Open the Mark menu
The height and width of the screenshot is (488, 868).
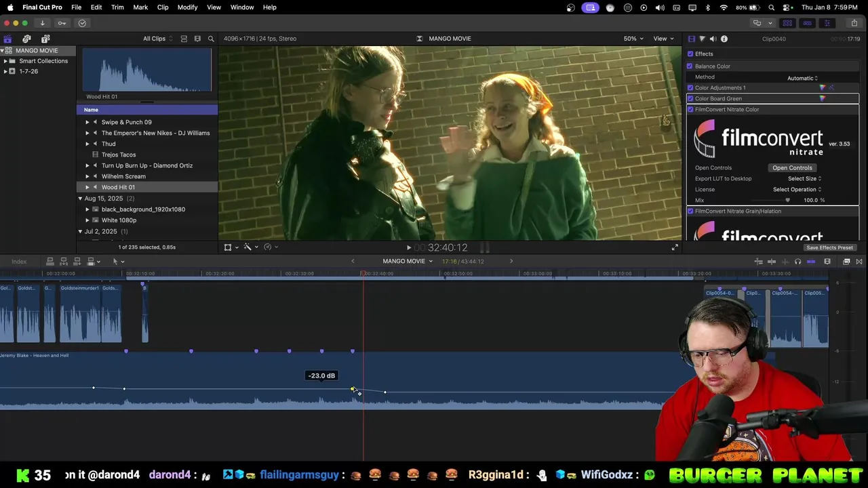point(140,7)
